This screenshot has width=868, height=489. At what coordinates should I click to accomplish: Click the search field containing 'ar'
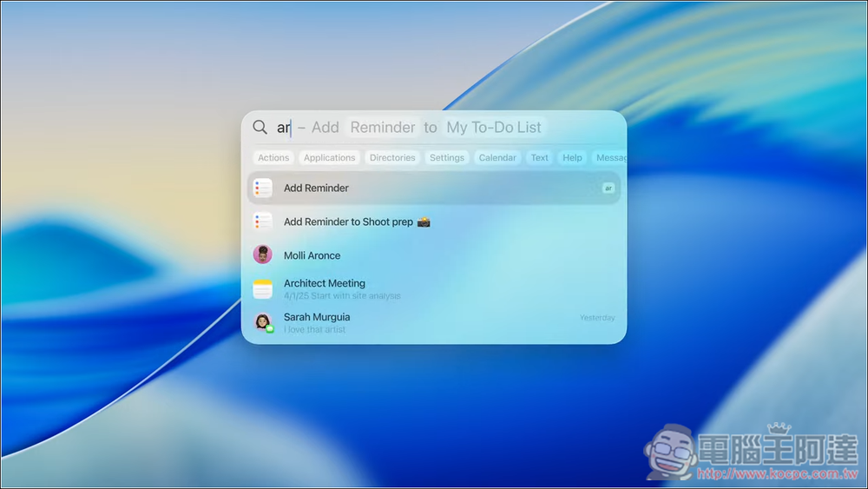point(434,128)
